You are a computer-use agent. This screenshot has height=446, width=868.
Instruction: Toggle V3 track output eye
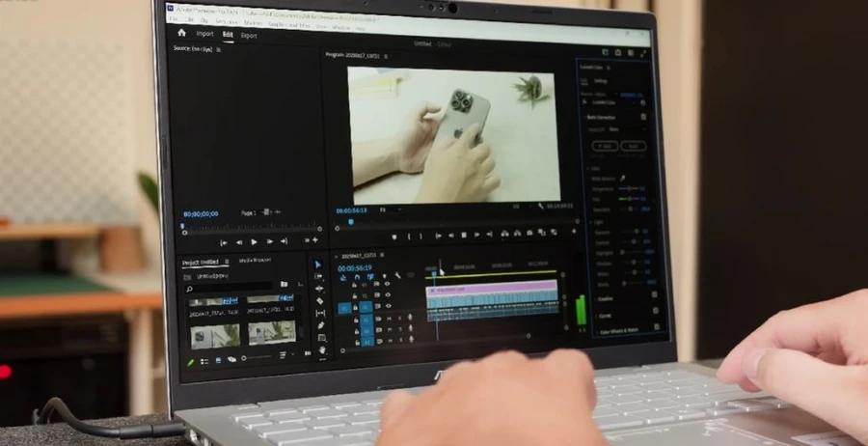tap(387, 284)
